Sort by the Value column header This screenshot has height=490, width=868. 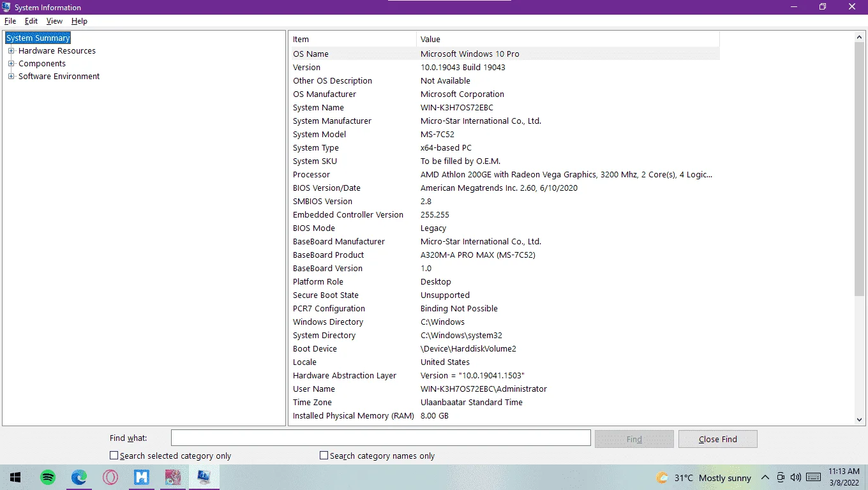[567, 39]
